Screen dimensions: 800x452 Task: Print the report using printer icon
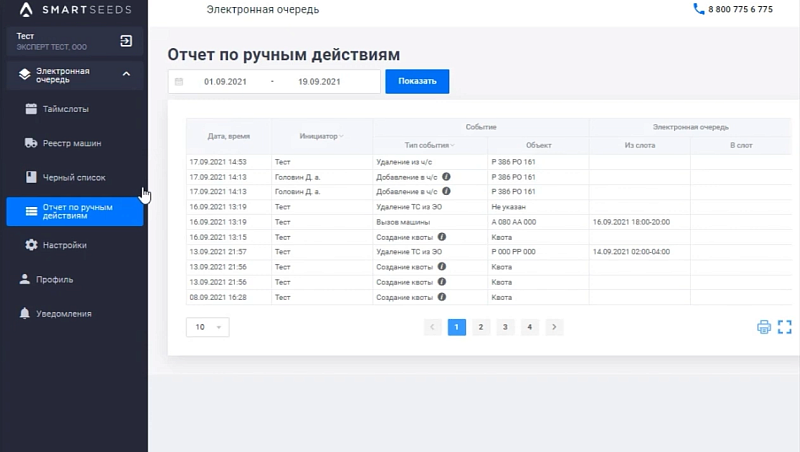764,327
